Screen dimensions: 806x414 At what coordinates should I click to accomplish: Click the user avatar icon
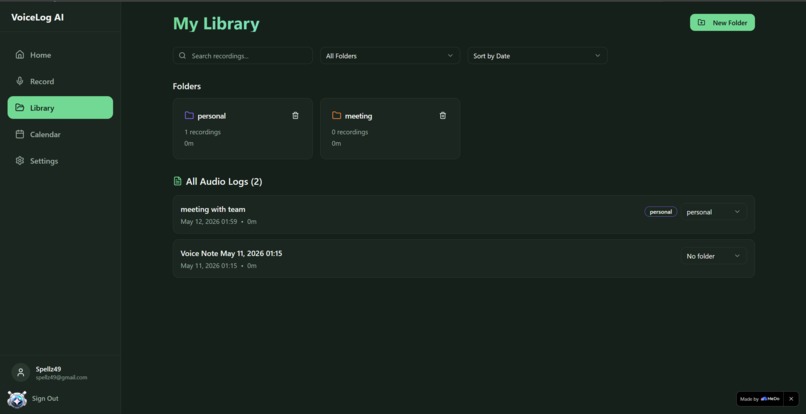point(21,372)
